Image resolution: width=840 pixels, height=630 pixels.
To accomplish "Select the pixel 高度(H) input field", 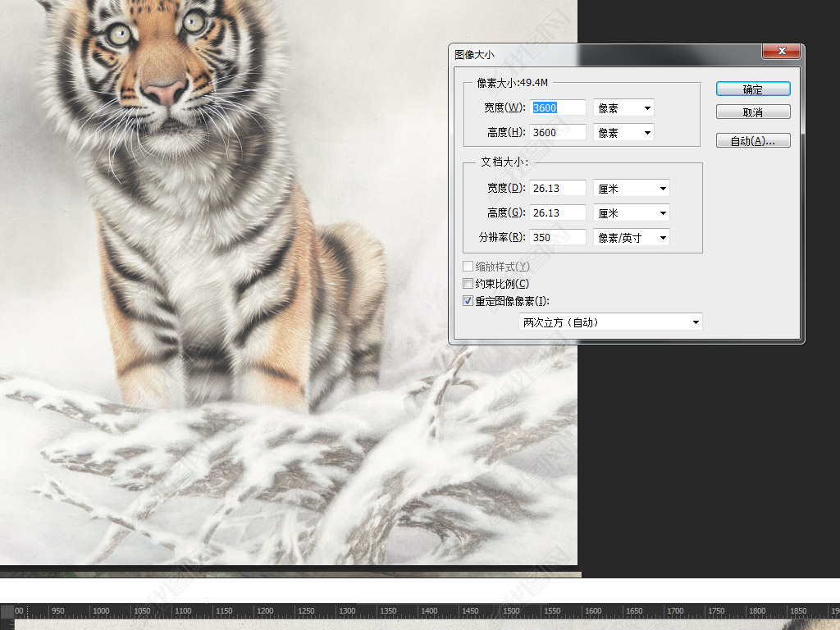I will pos(558,132).
